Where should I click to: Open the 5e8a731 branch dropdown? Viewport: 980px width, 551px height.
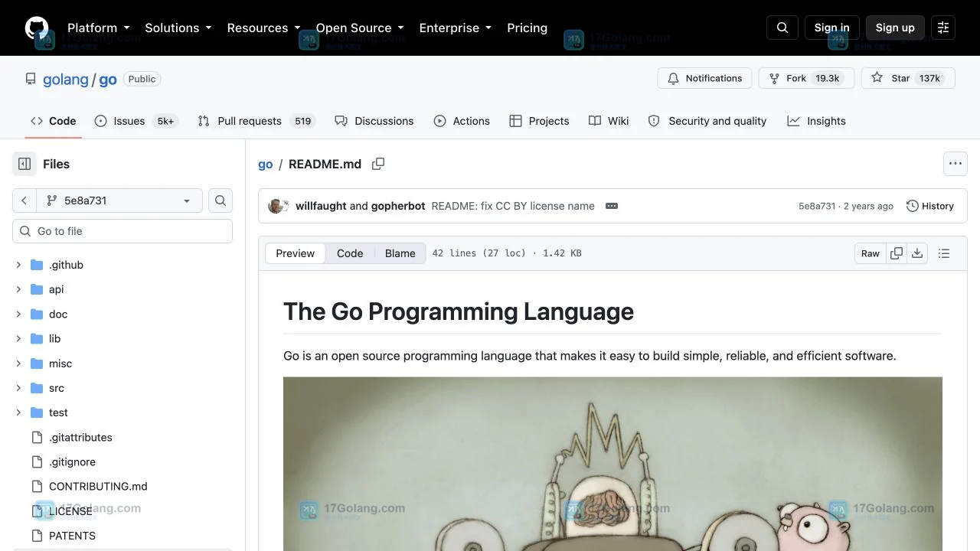119,201
